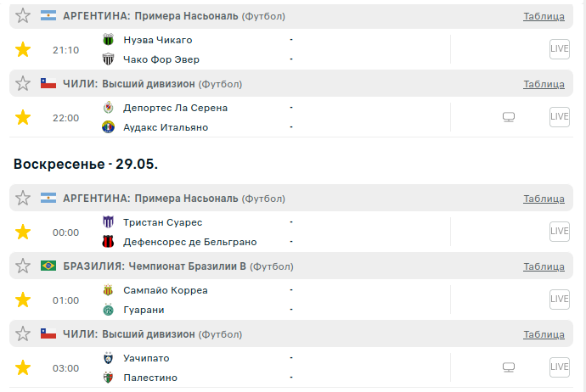Open Таблица link for Бразилия Чемпионат Бразилии В

[544, 266]
